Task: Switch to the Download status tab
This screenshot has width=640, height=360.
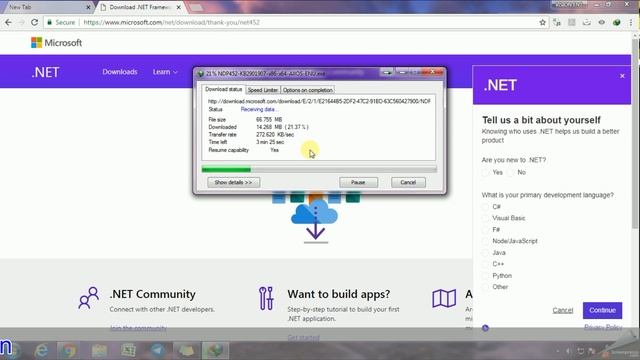Action: [223, 89]
